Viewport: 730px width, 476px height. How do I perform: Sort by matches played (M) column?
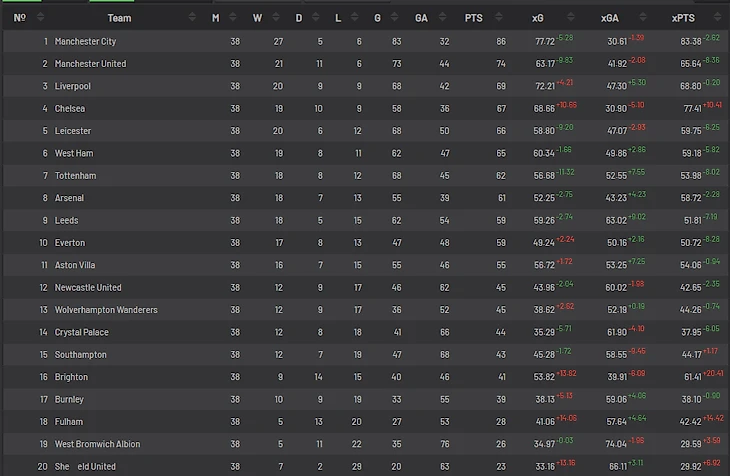(x=215, y=18)
